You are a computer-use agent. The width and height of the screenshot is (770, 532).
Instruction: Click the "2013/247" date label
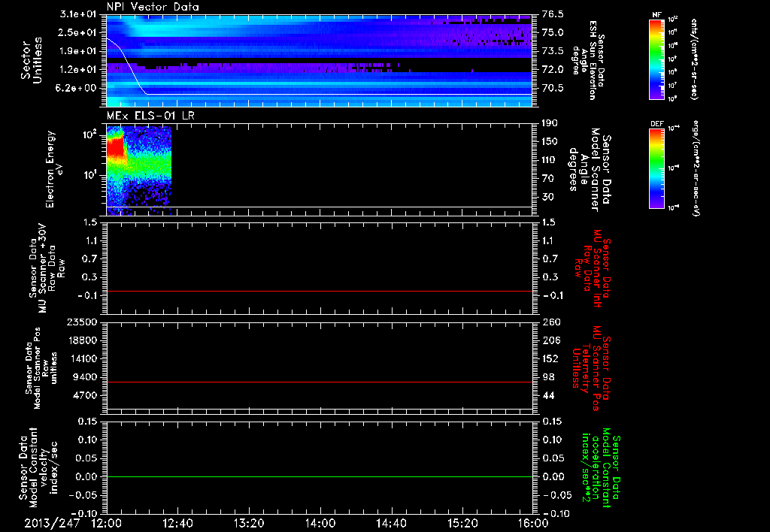pyautogui.click(x=52, y=523)
